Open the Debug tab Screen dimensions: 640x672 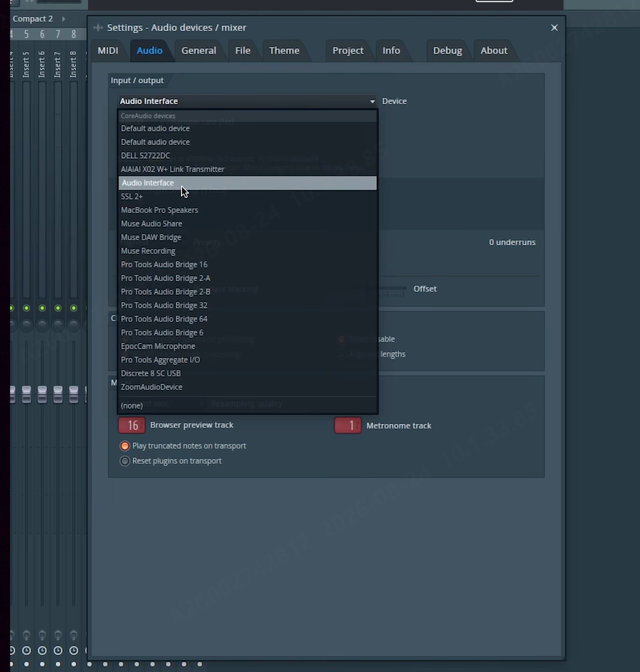[447, 51]
